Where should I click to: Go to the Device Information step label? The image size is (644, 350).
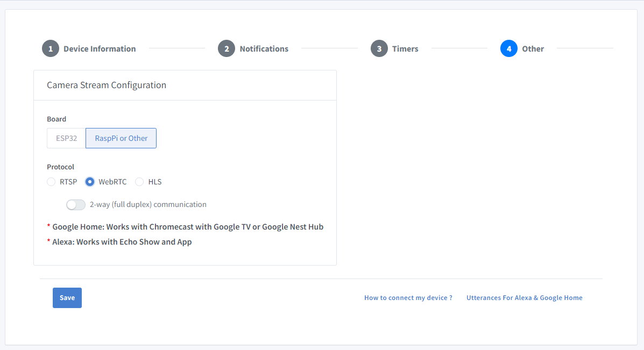[x=100, y=49]
